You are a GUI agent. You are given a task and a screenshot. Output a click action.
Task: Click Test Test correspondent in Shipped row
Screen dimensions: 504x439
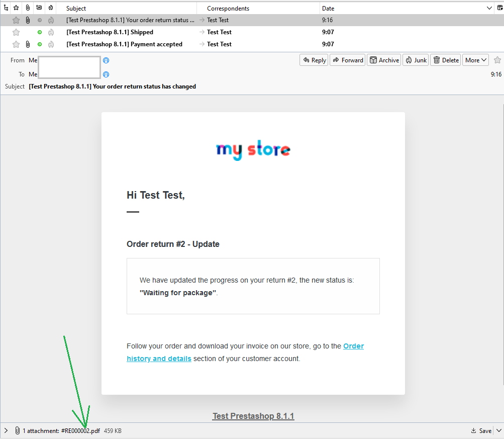pyautogui.click(x=219, y=32)
